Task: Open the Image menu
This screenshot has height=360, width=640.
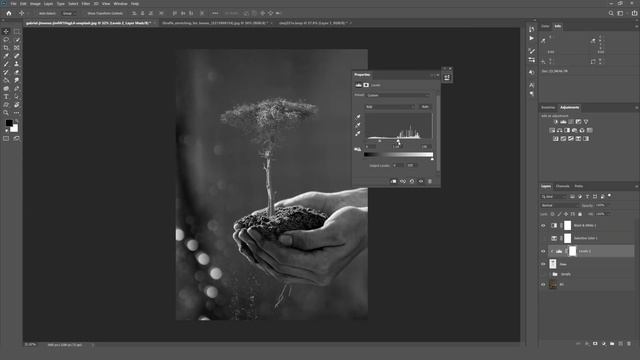Action: 35,4
